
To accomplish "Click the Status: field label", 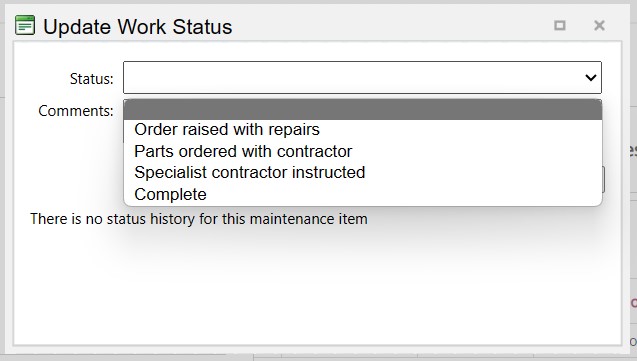I will point(91,78).
